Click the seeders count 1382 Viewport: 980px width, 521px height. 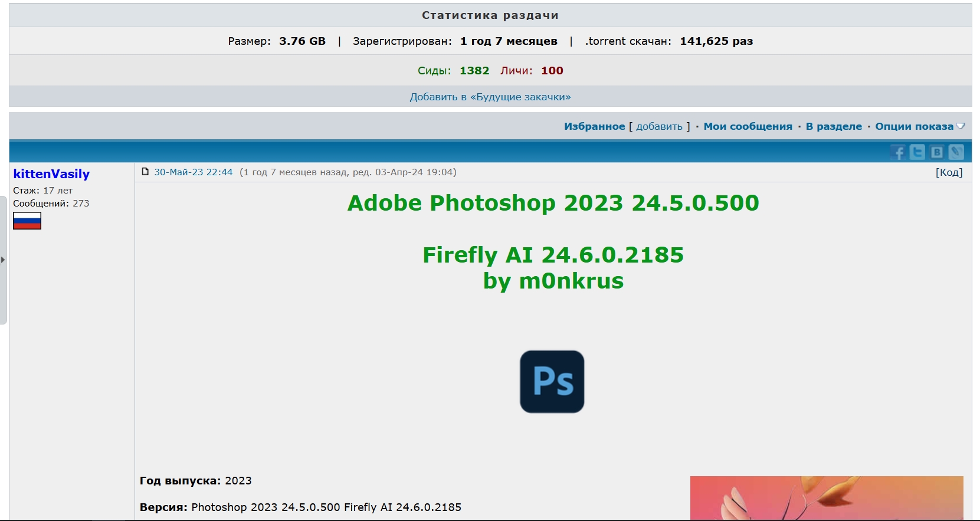tap(474, 71)
